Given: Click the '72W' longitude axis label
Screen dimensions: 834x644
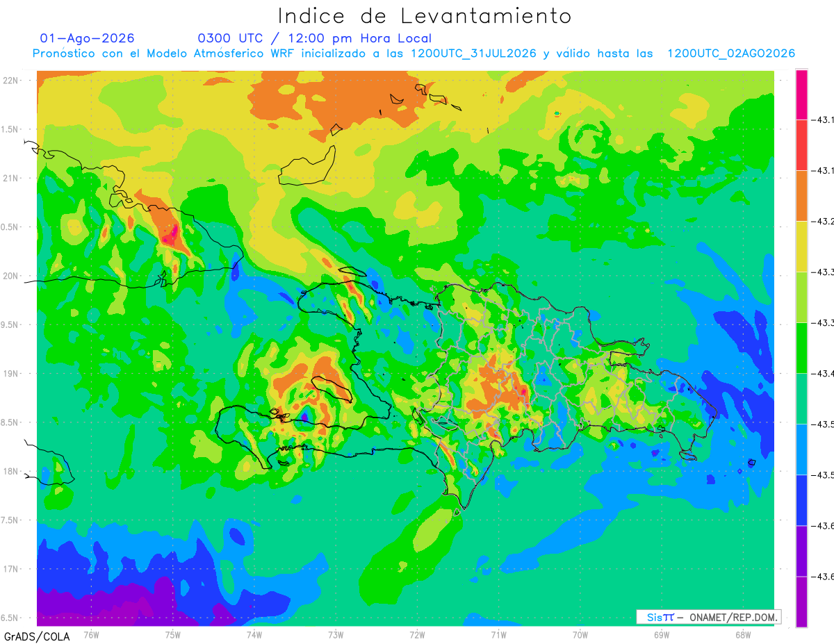Looking at the screenshot, I should 417,634.
